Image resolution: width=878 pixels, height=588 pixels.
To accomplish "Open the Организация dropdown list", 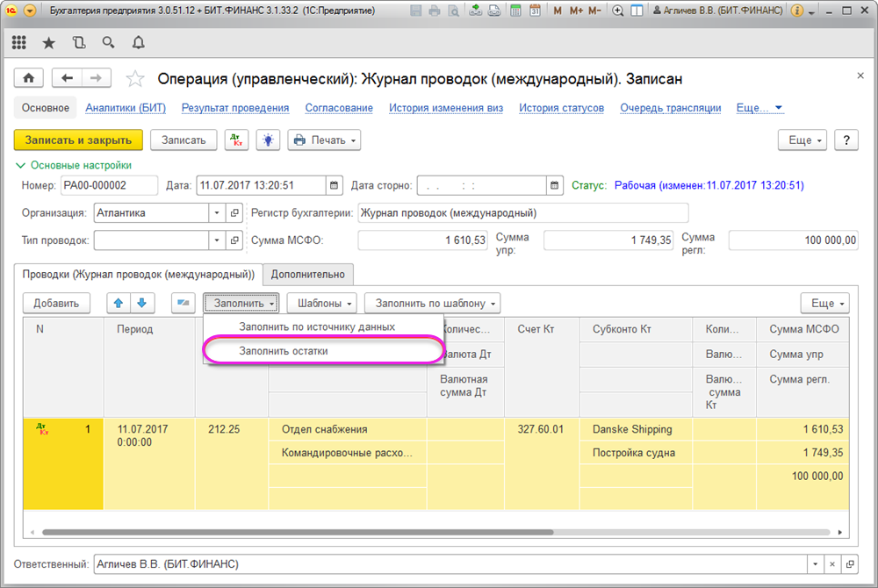I will [x=217, y=212].
